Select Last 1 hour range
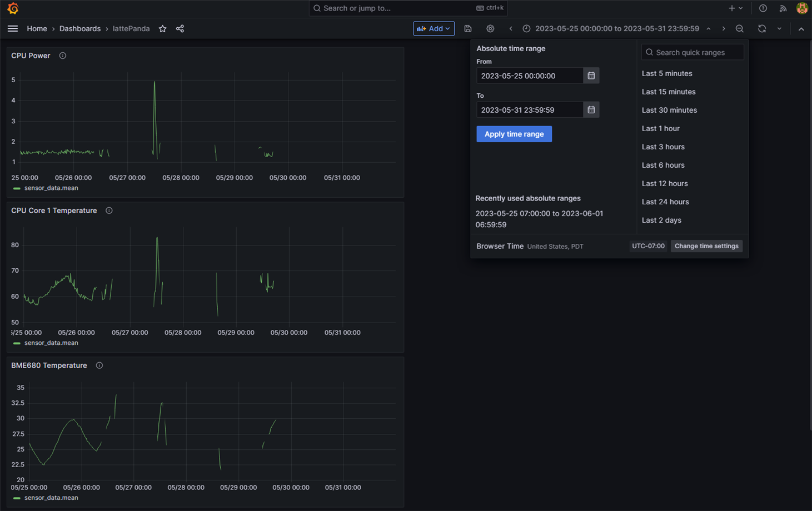This screenshot has height=511, width=812. tap(661, 128)
